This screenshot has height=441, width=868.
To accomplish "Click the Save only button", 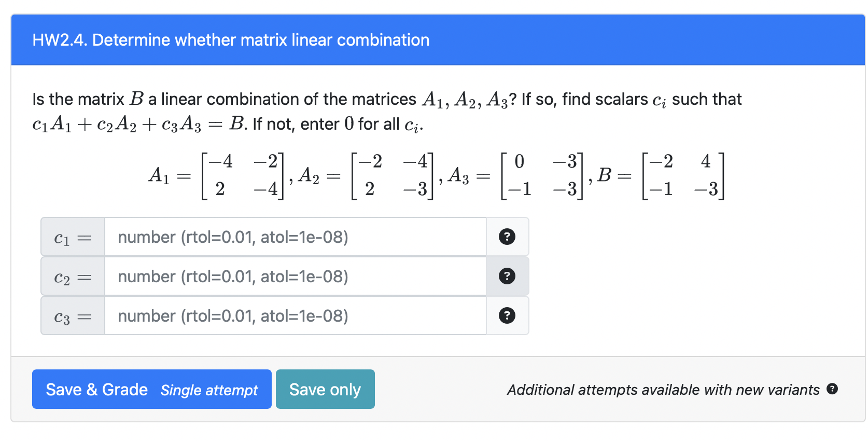I will (x=325, y=389).
